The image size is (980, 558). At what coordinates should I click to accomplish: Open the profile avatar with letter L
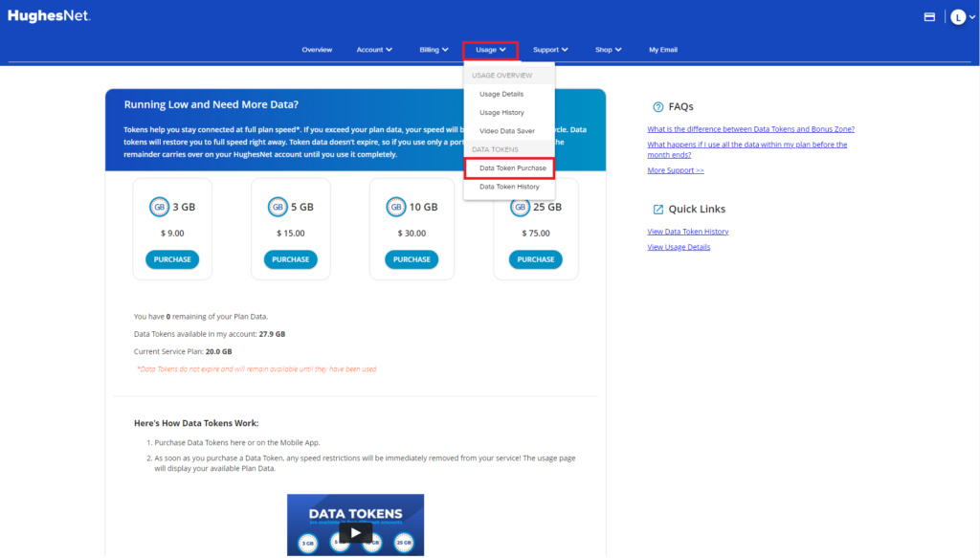(x=957, y=16)
